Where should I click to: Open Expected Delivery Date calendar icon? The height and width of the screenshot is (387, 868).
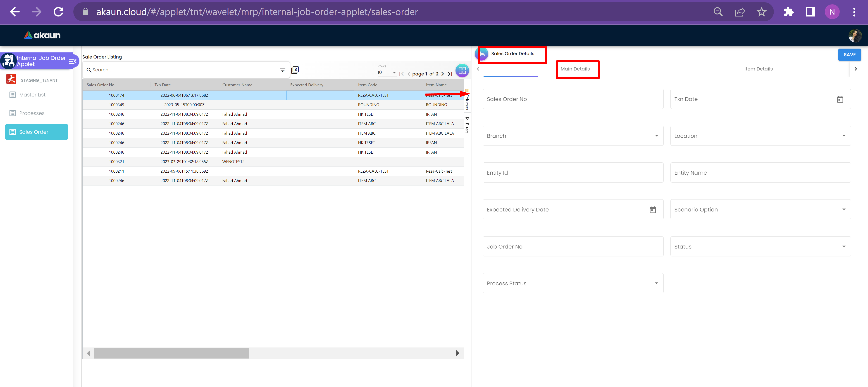[x=652, y=210]
